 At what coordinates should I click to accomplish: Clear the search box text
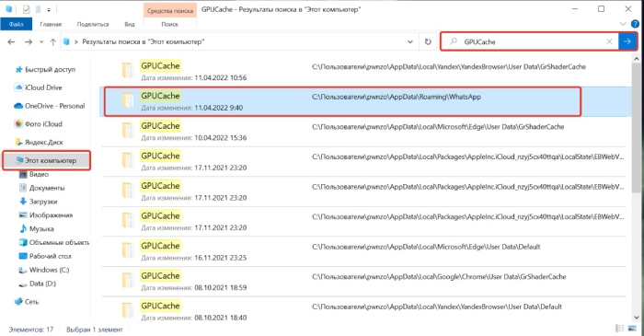(609, 41)
